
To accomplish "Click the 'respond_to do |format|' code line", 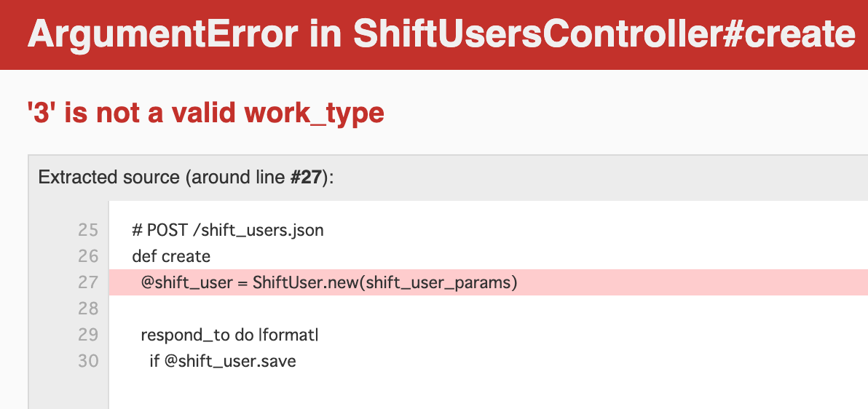I will click(229, 335).
